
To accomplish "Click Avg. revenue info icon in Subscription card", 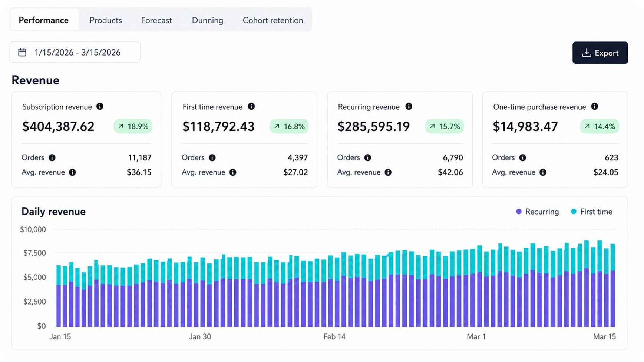I will tap(73, 172).
